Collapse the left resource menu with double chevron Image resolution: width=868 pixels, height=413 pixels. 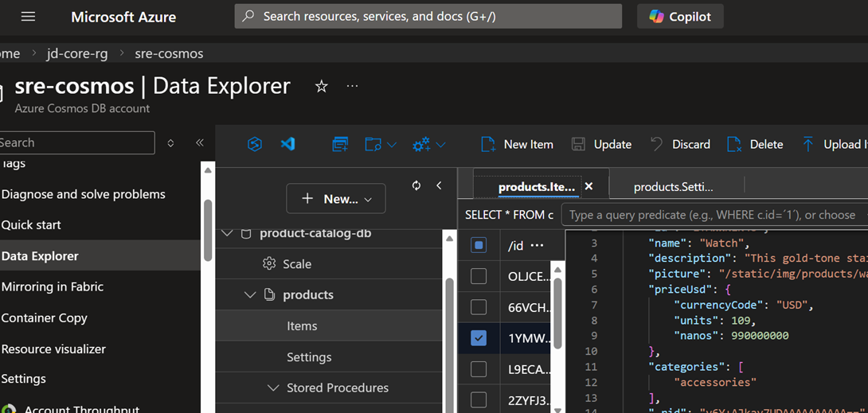tap(200, 142)
